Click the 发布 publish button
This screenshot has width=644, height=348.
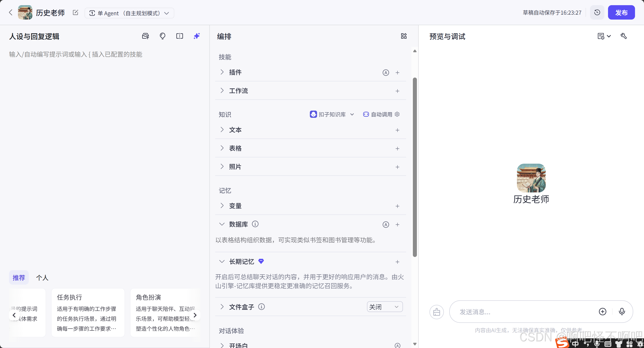(x=621, y=13)
